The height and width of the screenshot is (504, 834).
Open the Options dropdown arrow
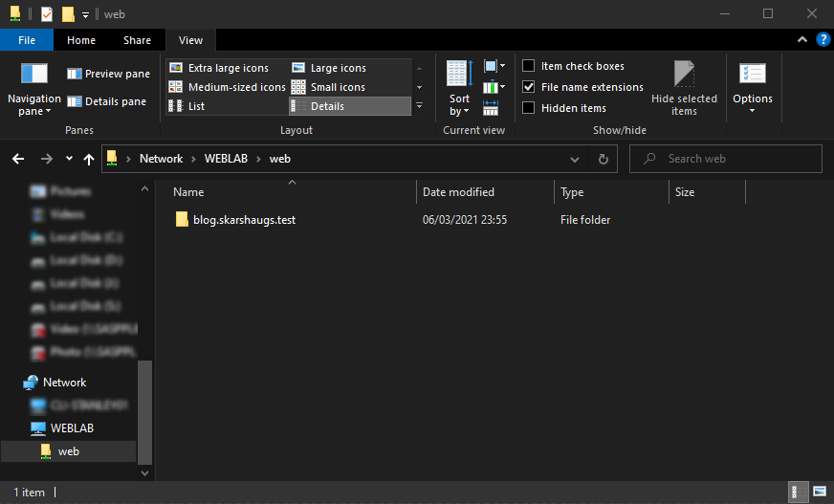752,111
